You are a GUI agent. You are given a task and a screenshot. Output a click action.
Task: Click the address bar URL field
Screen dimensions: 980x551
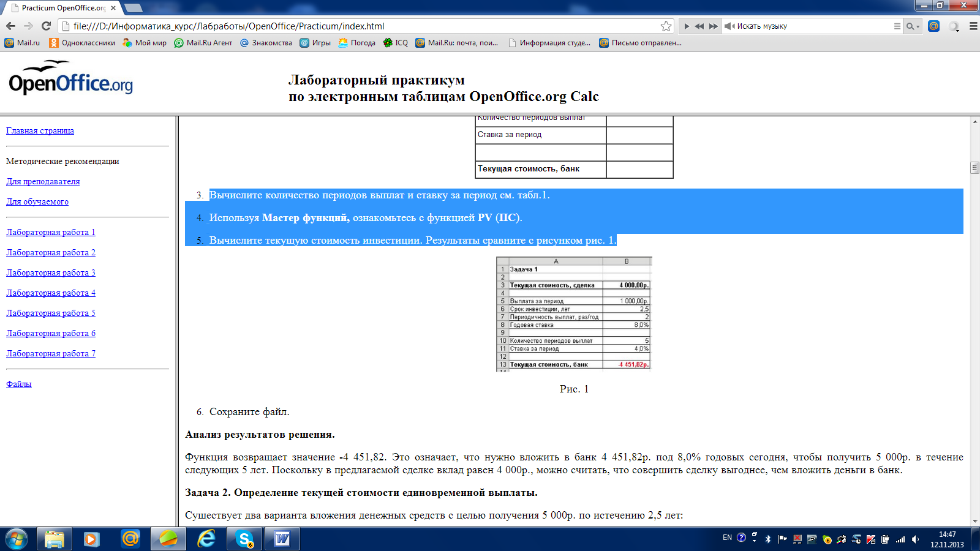365,26
